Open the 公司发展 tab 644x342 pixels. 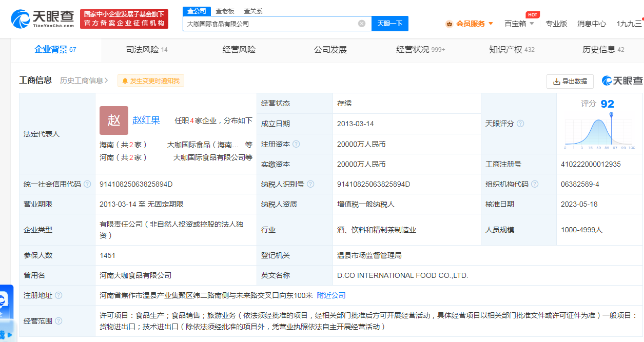330,50
